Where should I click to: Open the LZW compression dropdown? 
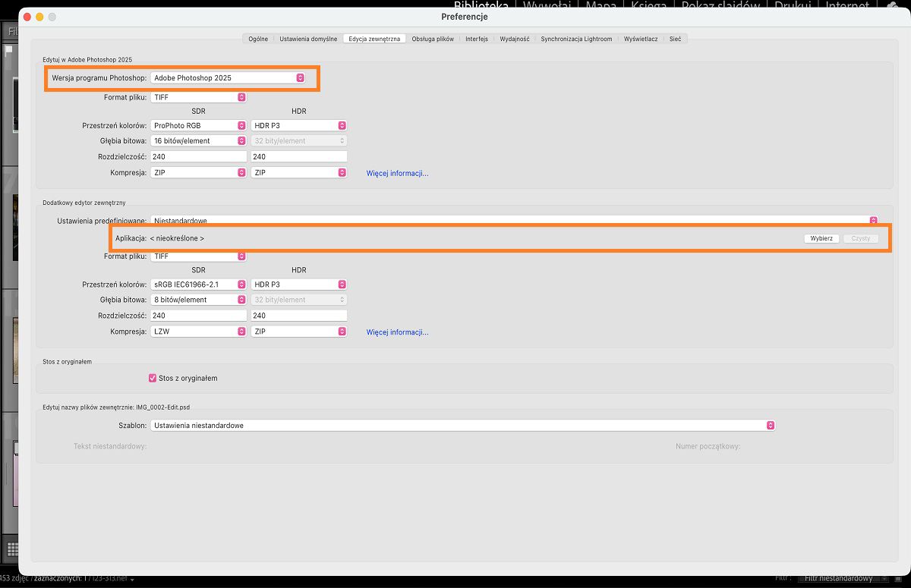[x=199, y=332]
